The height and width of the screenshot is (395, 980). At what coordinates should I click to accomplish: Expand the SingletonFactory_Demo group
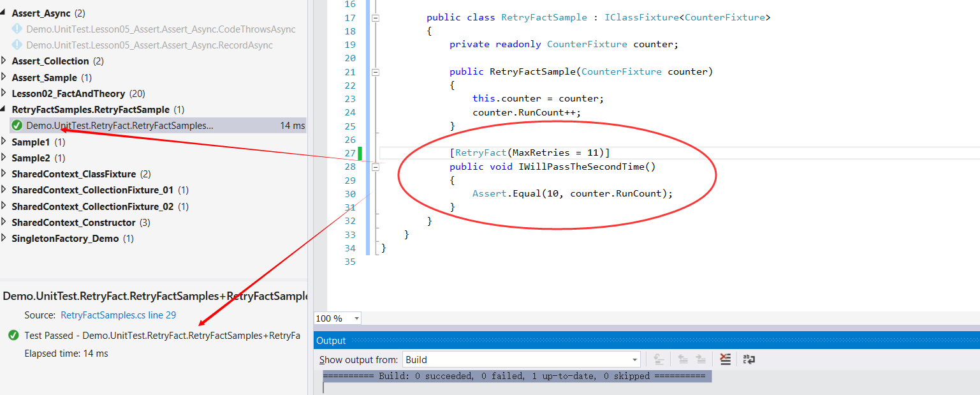tap(5, 238)
